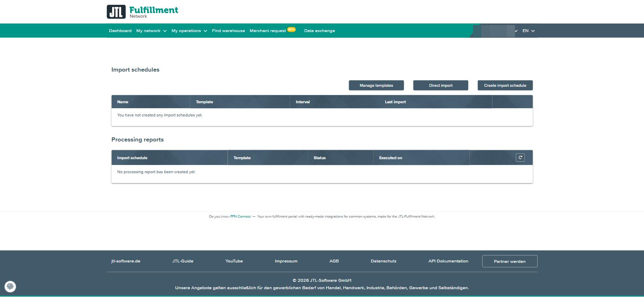Follow the FFN Connect link

click(240, 216)
